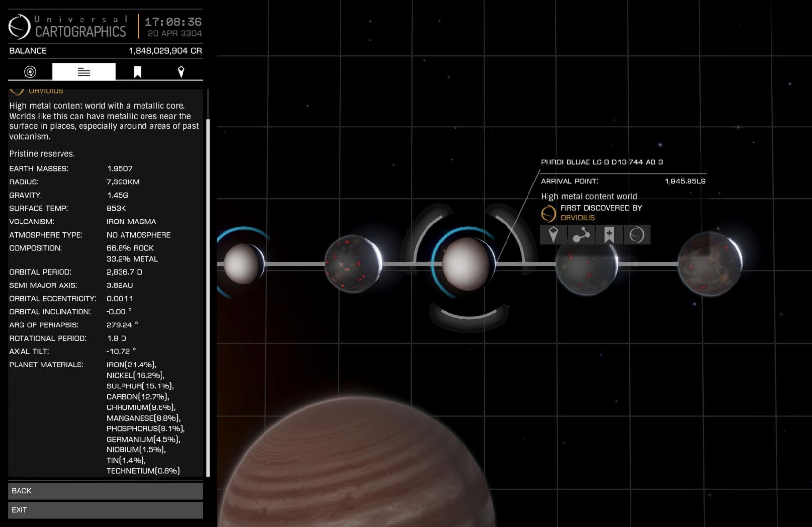Bookmark this planet via popup icon
This screenshot has width=812, height=527.
(x=609, y=235)
